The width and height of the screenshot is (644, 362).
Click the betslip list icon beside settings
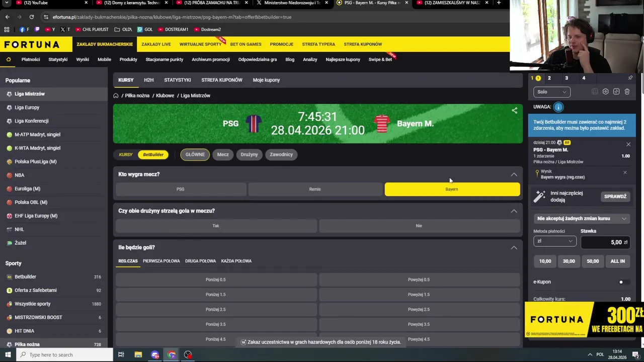click(595, 92)
